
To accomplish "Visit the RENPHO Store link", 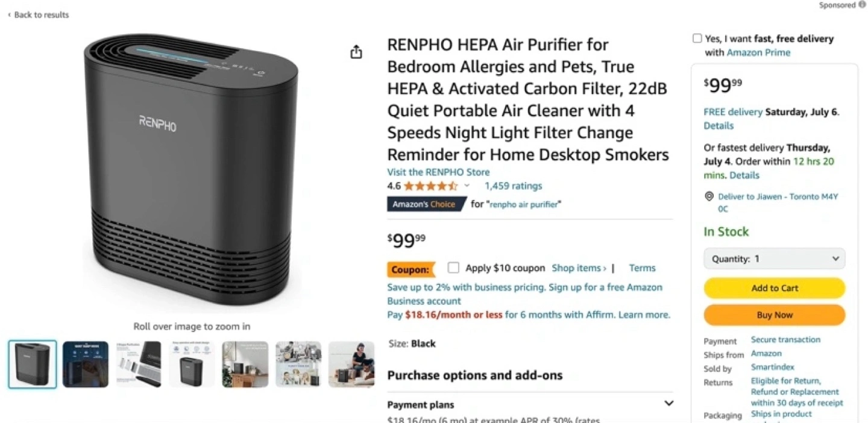I will click(x=438, y=172).
